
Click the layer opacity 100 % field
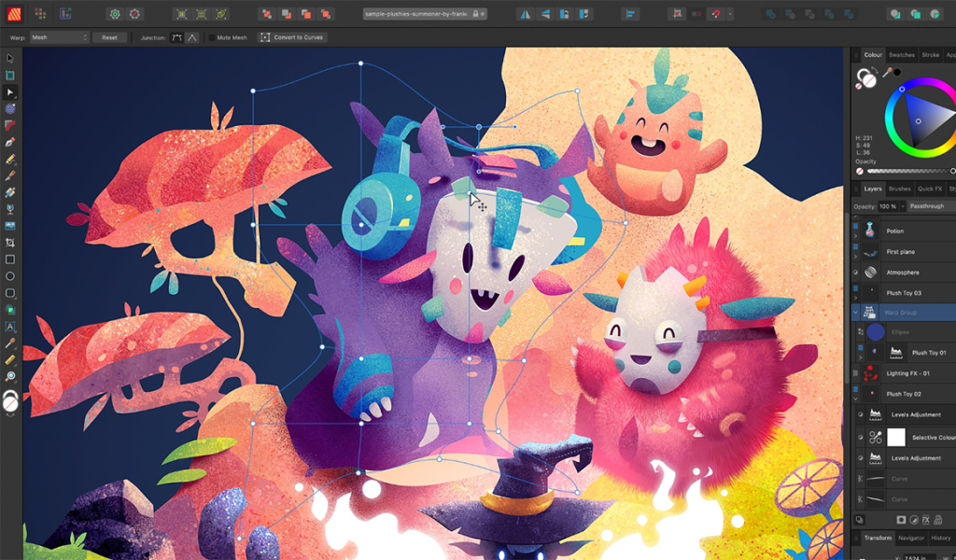pyautogui.click(x=887, y=206)
